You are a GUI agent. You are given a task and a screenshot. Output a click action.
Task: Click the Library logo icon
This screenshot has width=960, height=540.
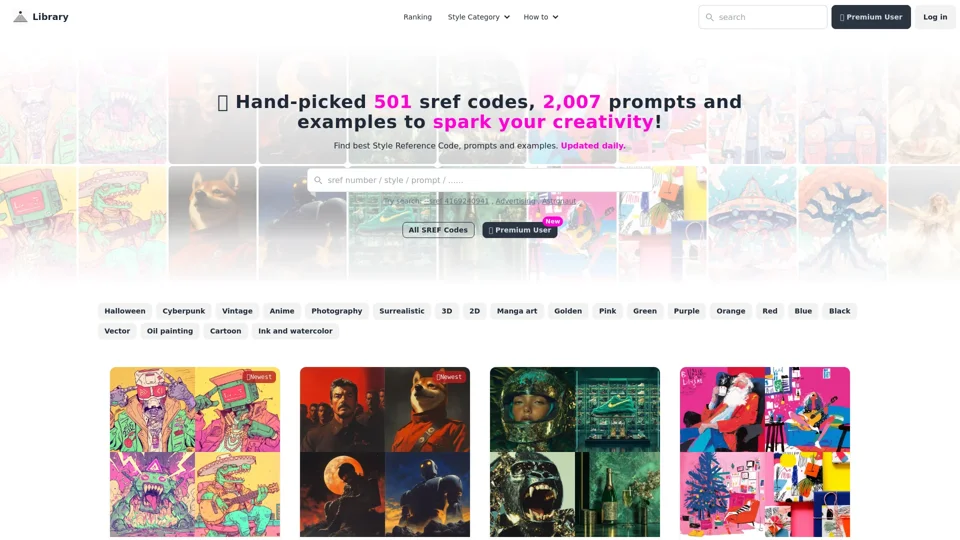(20, 17)
